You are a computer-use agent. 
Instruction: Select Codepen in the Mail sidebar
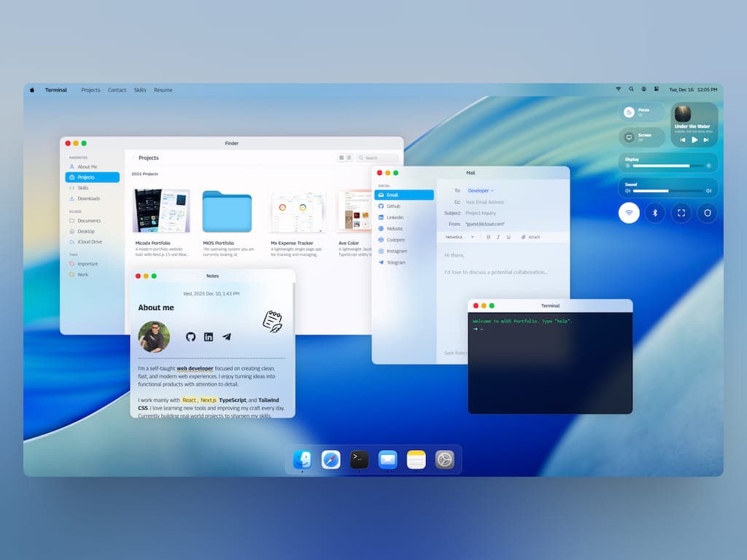pyautogui.click(x=394, y=239)
